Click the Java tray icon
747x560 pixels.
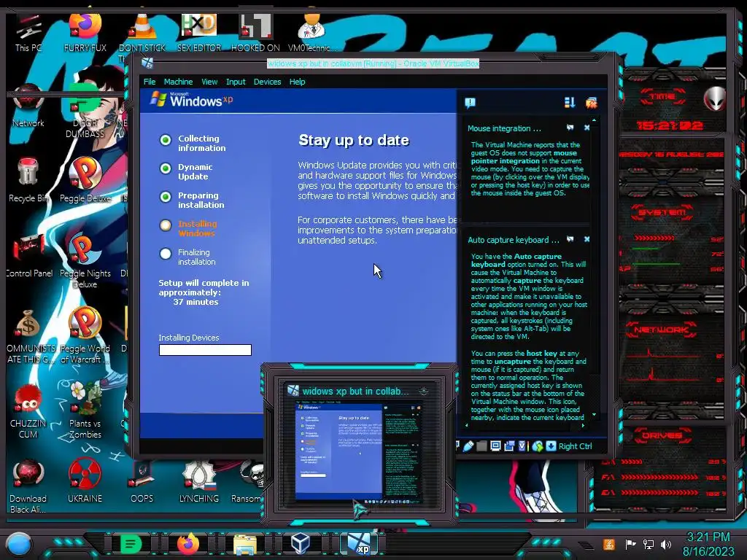point(609,544)
